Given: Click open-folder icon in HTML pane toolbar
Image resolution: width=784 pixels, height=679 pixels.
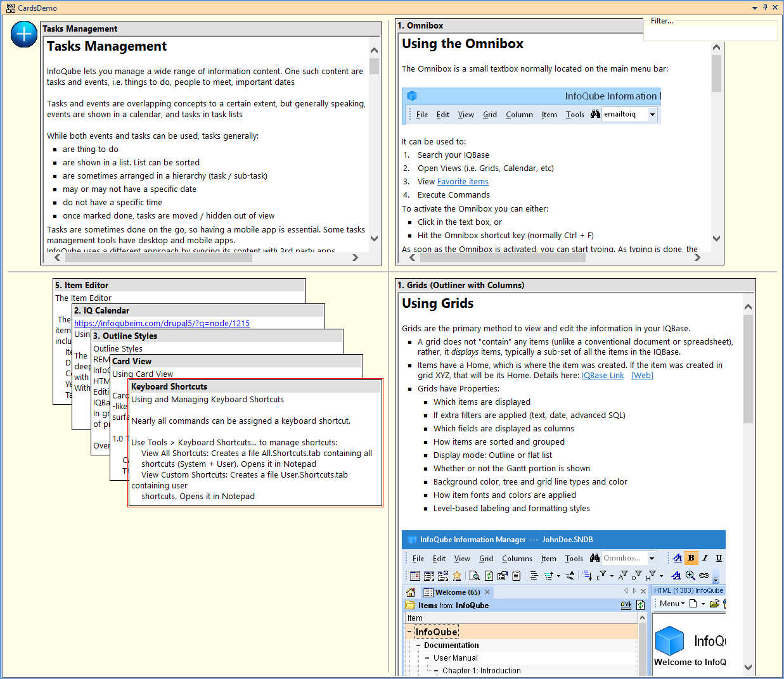Looking at the screenshot, I should [x=714, y=604].
